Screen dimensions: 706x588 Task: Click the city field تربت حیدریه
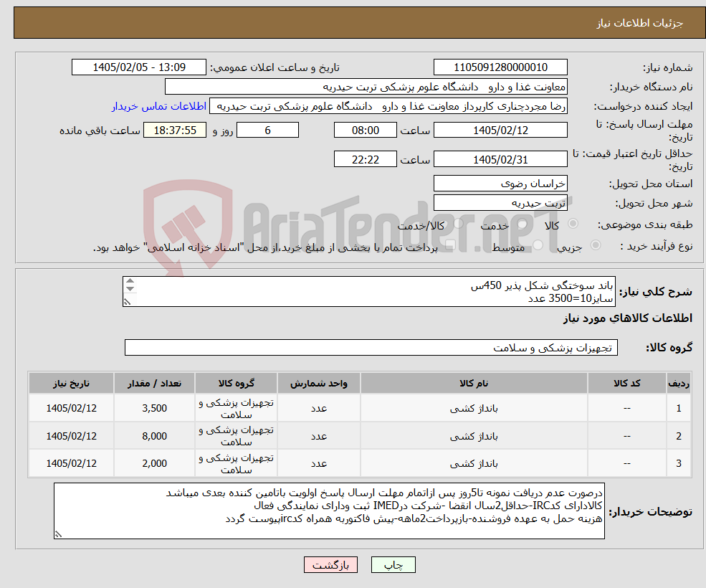click(x=500, y=203)
